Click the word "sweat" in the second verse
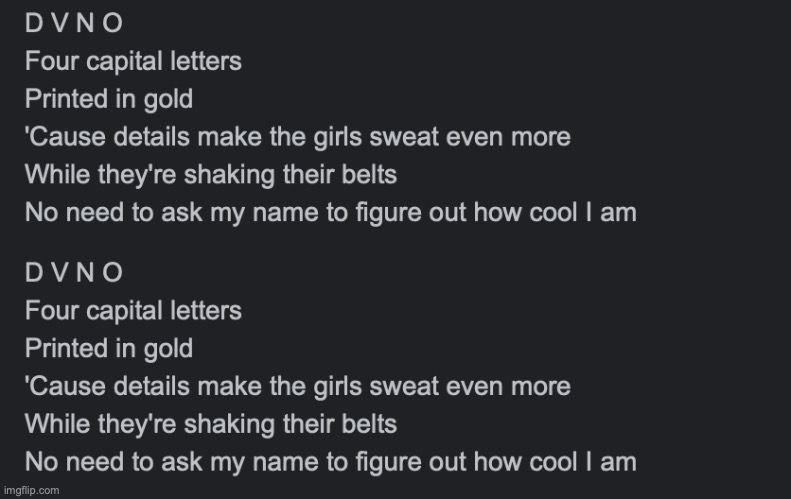Viewport: 791px width, 499px height. 404,387
